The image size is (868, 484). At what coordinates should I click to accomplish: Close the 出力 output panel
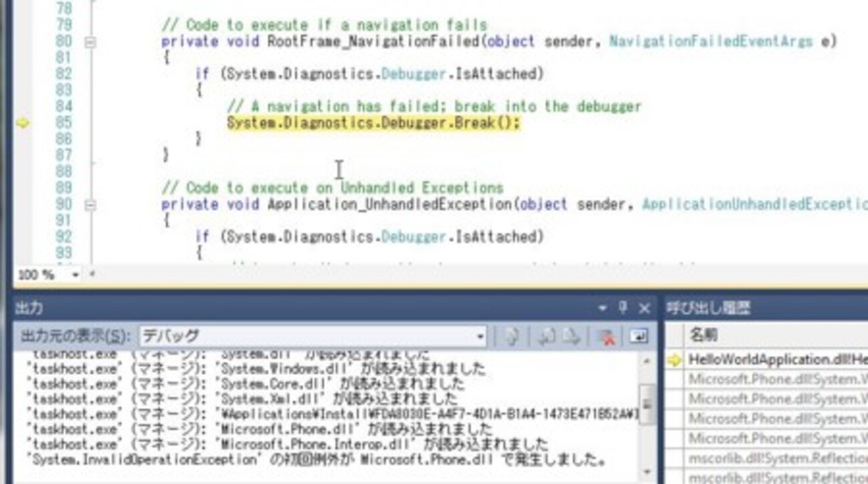pos(644,308)
